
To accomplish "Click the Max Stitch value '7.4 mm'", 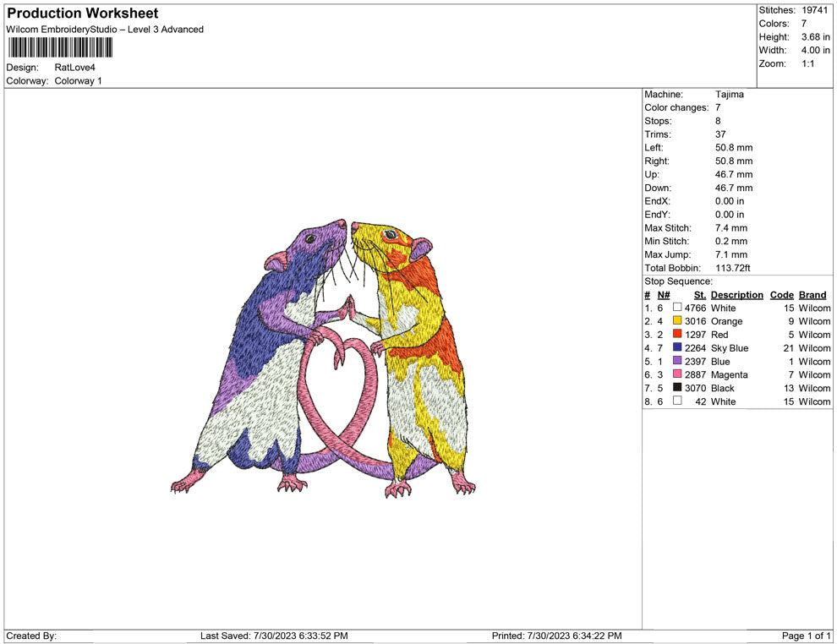I will 731,228.
